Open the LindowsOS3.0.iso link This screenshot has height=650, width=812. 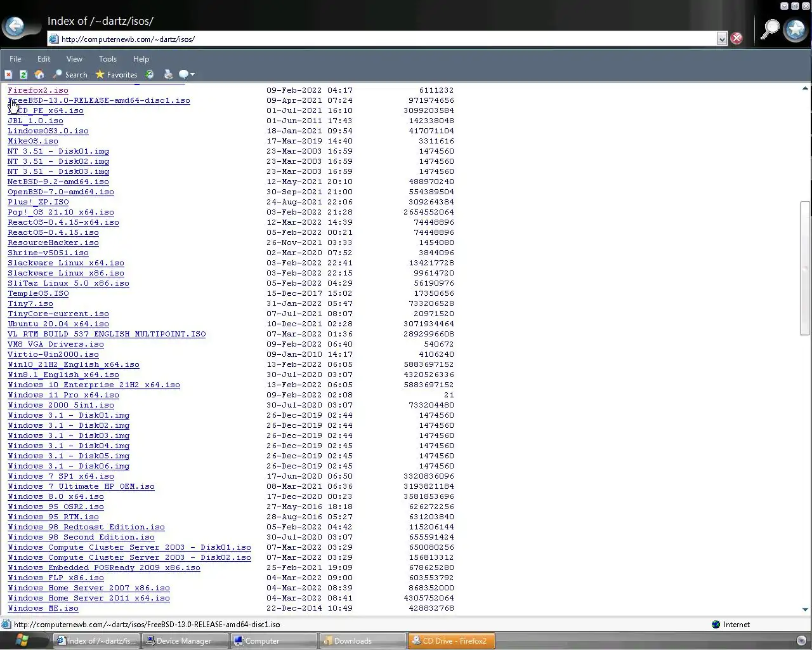pyautogui.click(x=48, y=131)
